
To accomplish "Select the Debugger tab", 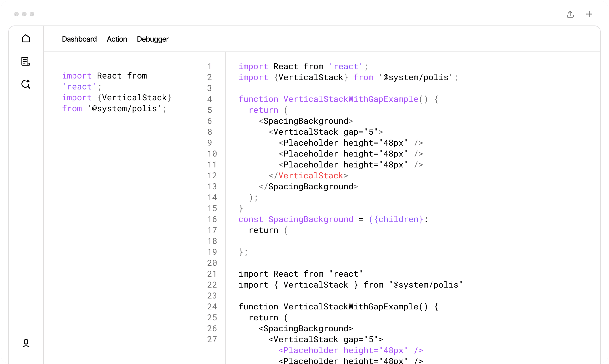I will pos(153,39).
